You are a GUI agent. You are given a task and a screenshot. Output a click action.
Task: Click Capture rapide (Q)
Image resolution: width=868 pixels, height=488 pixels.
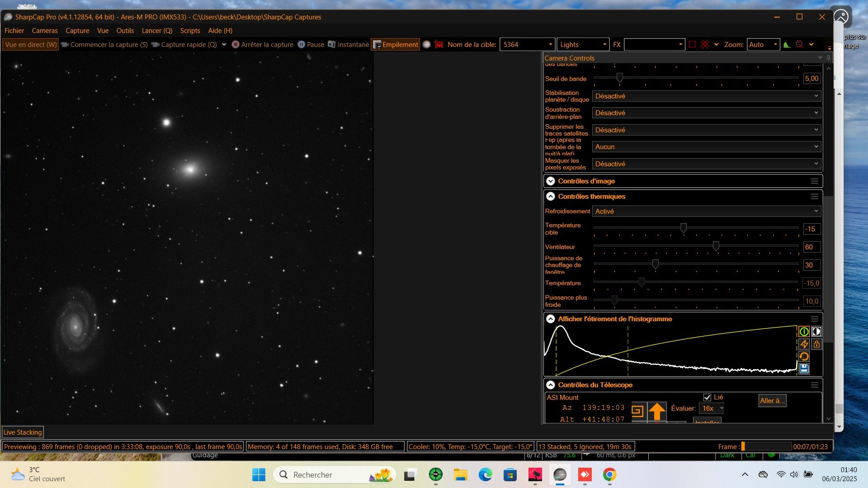(184, 44)
